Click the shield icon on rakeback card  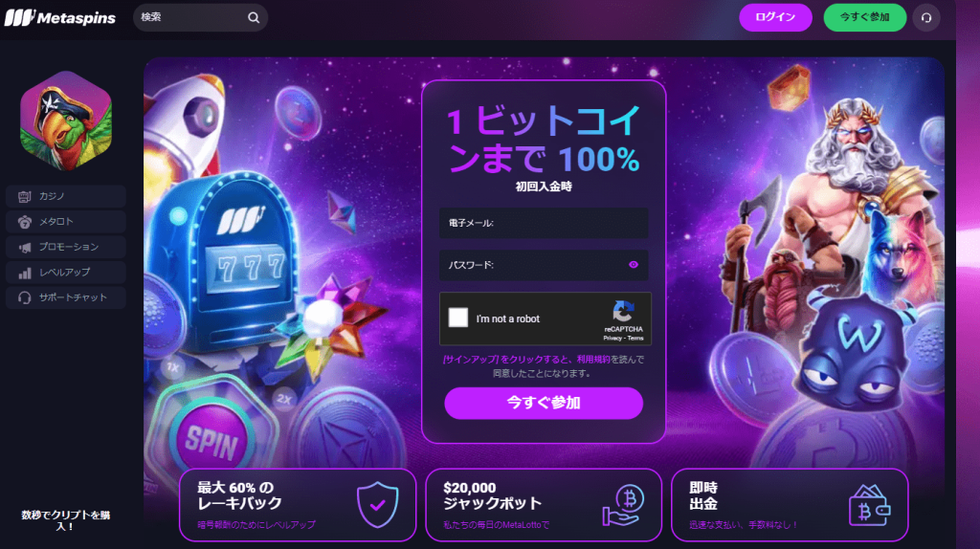[x=377, y=505]
